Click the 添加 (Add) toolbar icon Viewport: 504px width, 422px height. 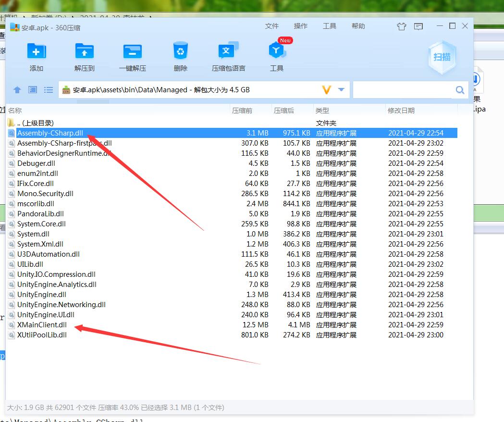coord(37,51)
